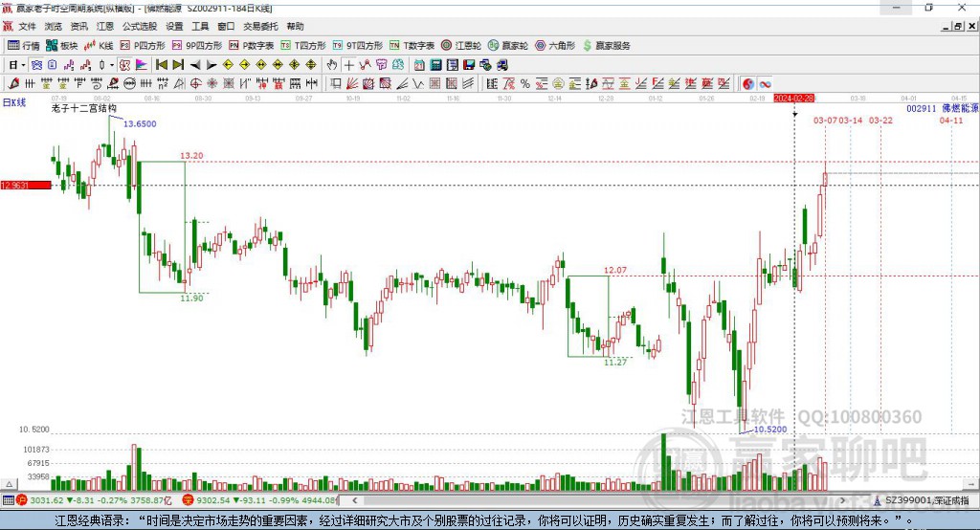
Task: Click SZ399001 深证成指 in status bar
Action: coord(926,500)
